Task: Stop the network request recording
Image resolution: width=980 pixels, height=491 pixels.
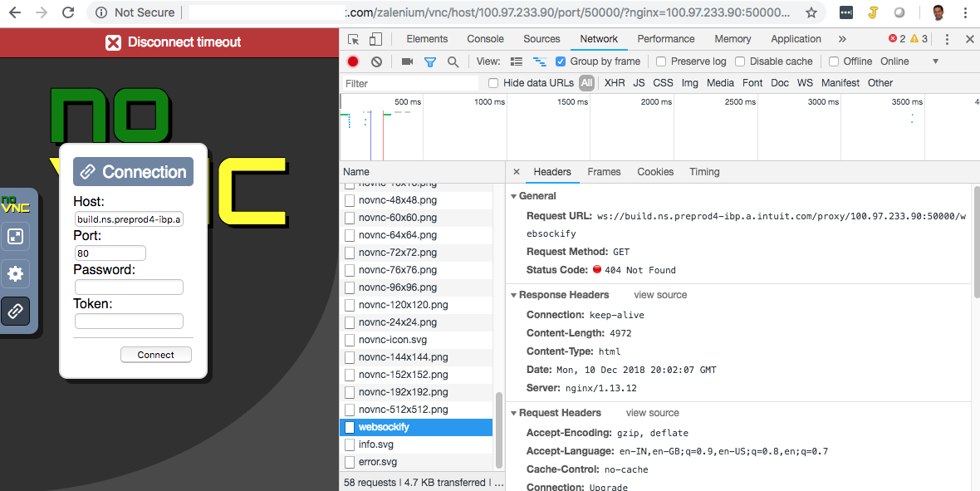Action: [x=352, y=61]
